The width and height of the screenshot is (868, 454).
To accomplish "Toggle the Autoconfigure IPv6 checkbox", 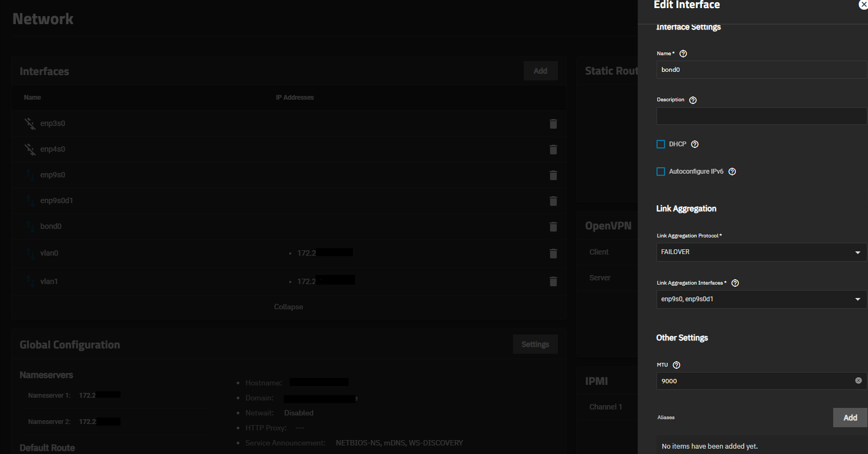I will (x=661, y=172).
